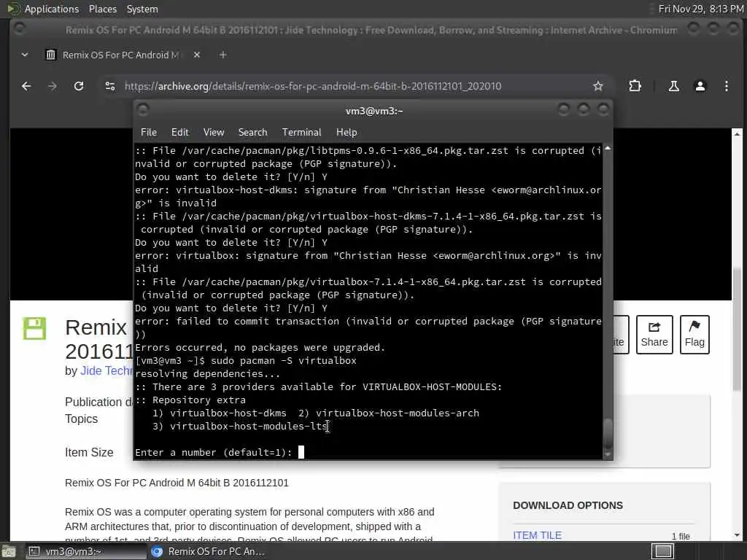Open the terminal Help menu

click(x=347, y=133)
